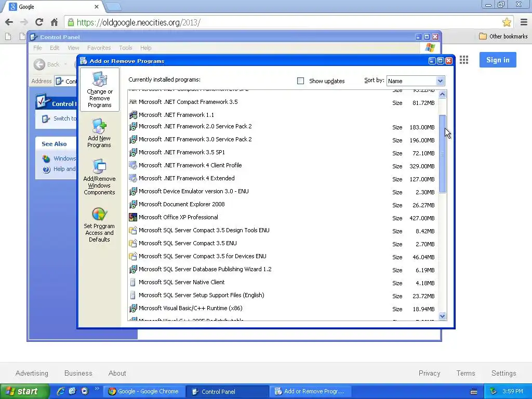Screen dimensions: 532x399
Task: Click icon beside Microsoft Visual Basic/C++ Runtime
Action: tap(133, 308)
